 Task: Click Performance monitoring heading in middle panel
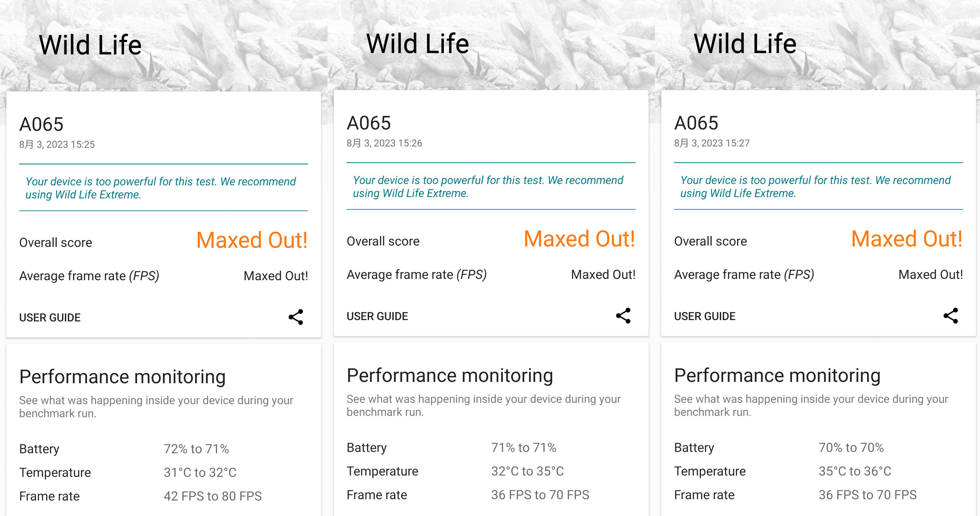450,376
